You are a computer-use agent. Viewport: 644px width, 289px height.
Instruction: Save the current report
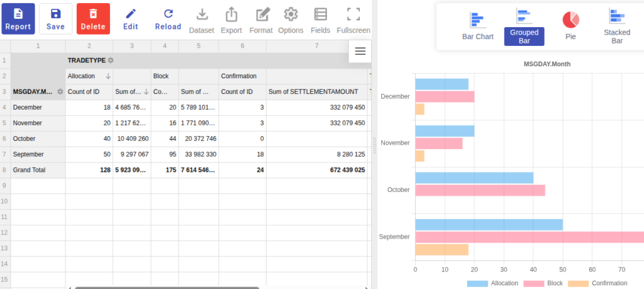(x=55, y=19)
